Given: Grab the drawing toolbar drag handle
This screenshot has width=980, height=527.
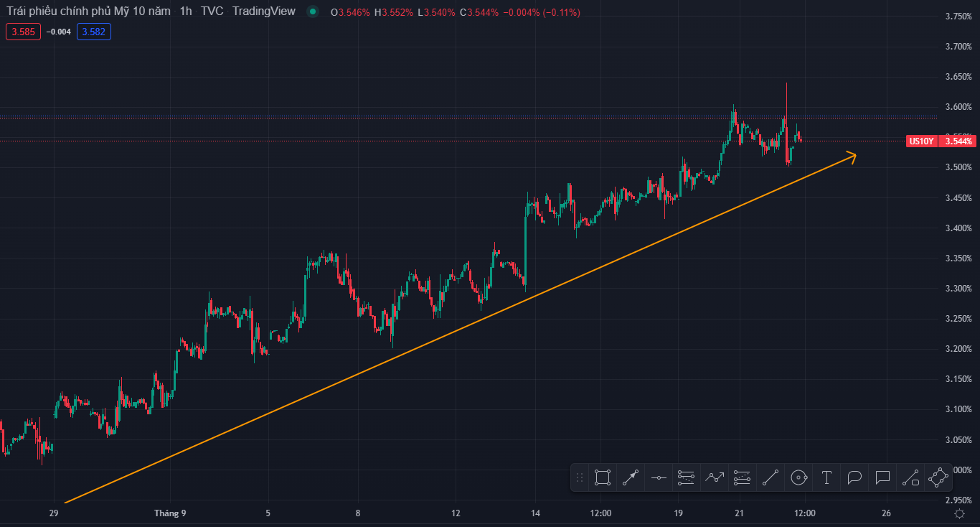Looking at the screenshot, I should [580, 477].
